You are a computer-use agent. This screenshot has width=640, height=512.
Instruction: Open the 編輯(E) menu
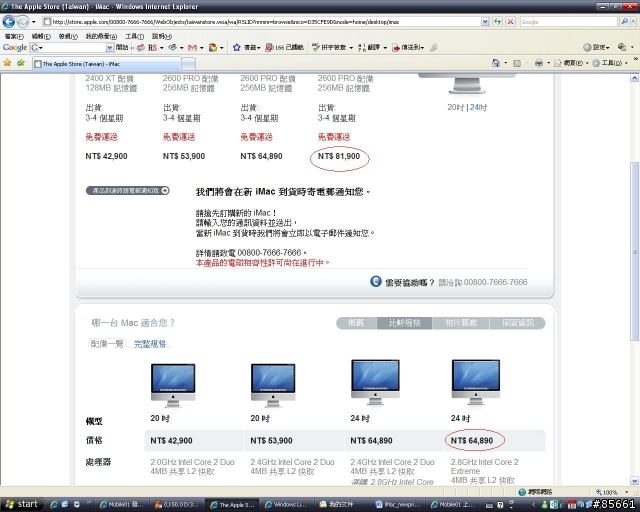pos(41,36)
